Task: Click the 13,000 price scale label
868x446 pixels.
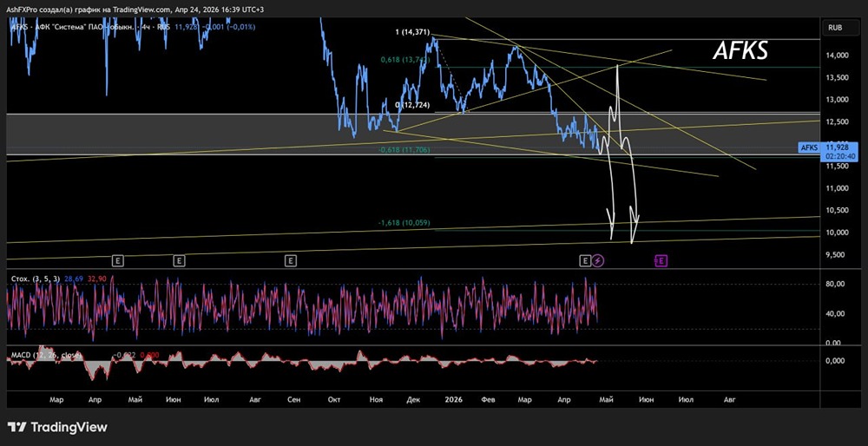Action: (x=837, y=100)
